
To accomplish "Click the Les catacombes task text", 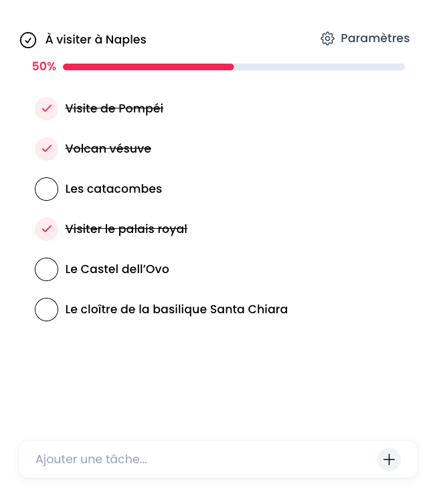I will (x=114, y=189).
